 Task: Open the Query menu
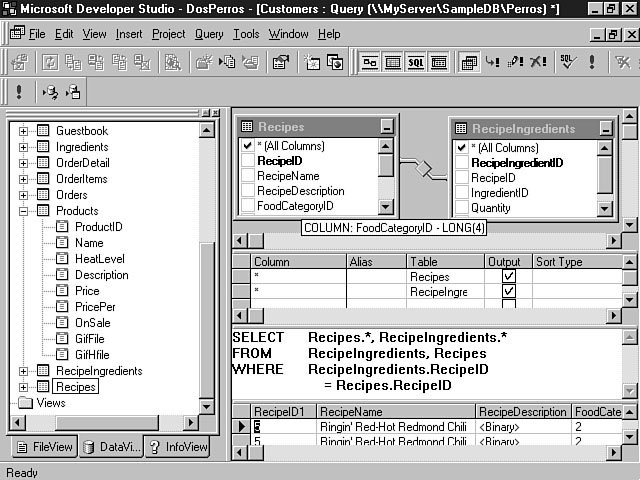pos(209,34)
